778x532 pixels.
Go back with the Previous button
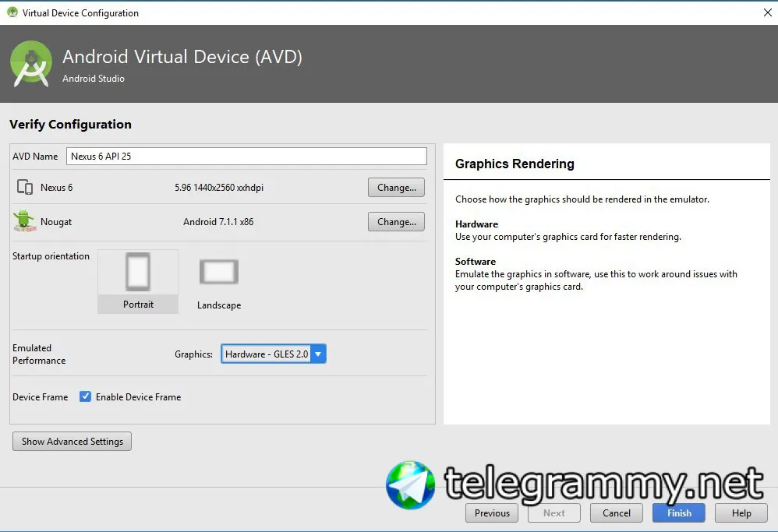pyautogui.click(x=492, y=513)
